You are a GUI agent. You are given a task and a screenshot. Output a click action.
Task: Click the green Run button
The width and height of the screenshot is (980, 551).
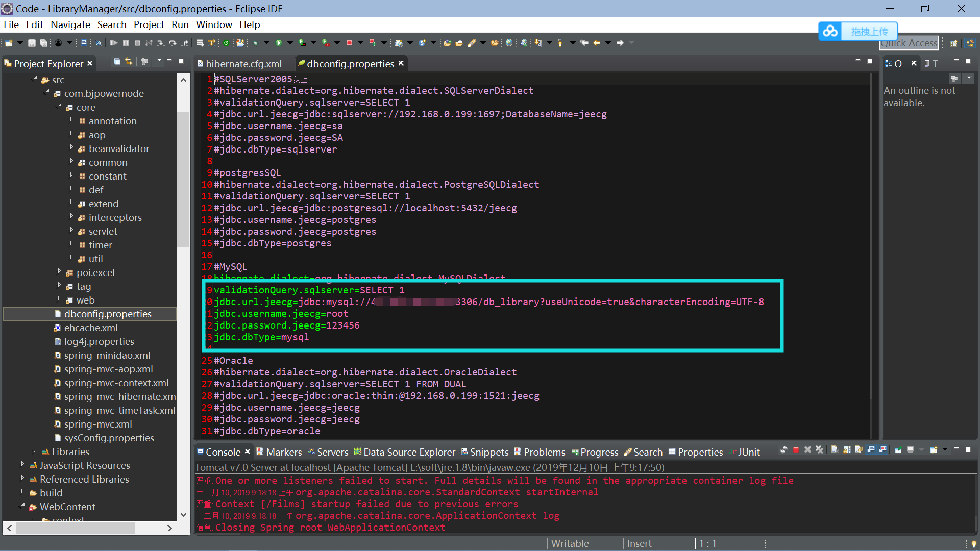click(x=279, y=43)
